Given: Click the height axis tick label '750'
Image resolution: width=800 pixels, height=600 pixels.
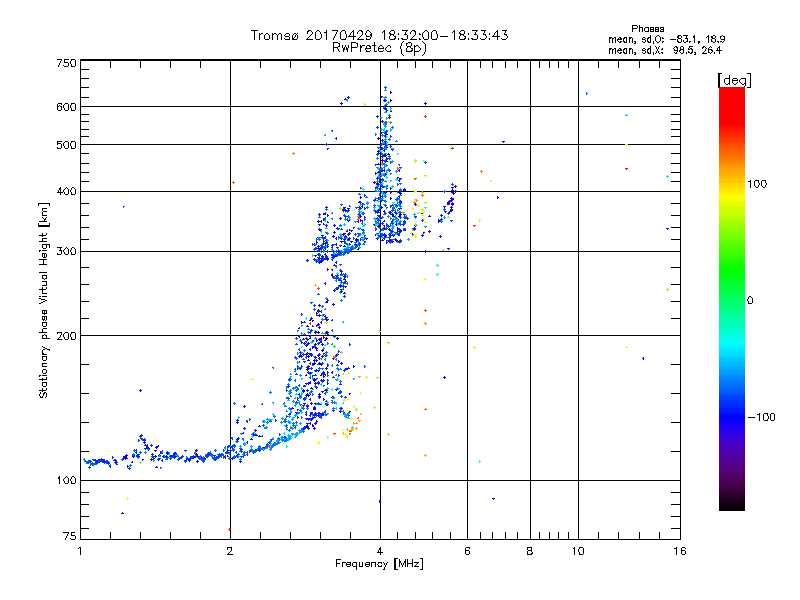Looking at the screenshot, I should pyautogui.click(x=66, y=63).
